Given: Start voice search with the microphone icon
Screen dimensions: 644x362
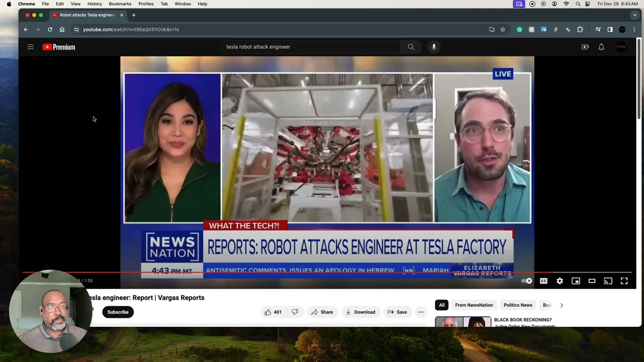Looking at the screenshot, I should [x=434, y=47].
